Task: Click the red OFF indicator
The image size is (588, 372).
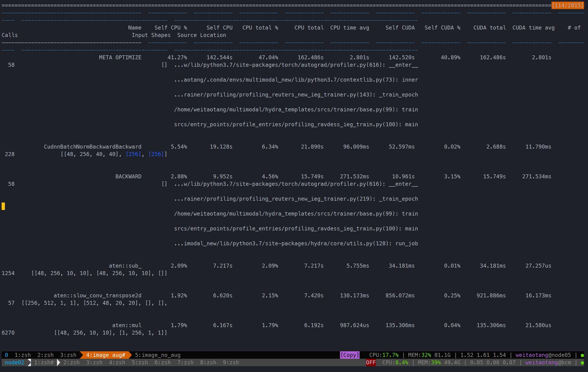Action: point(371,362)
